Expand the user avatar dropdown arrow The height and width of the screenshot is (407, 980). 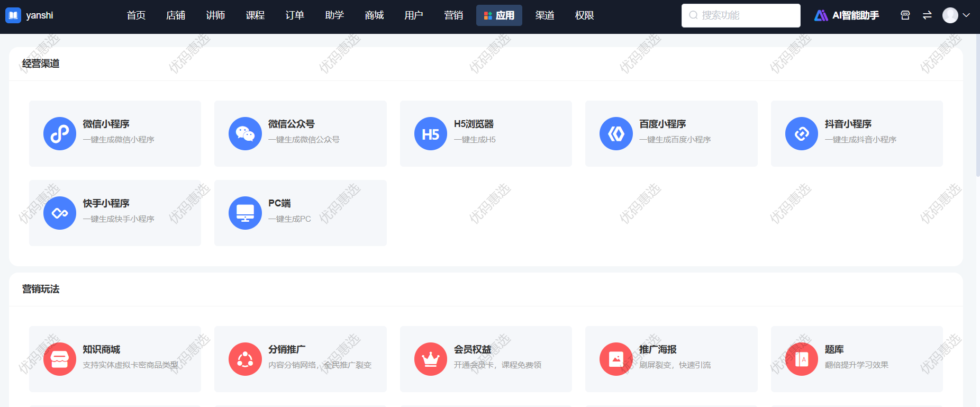(966, 15)
